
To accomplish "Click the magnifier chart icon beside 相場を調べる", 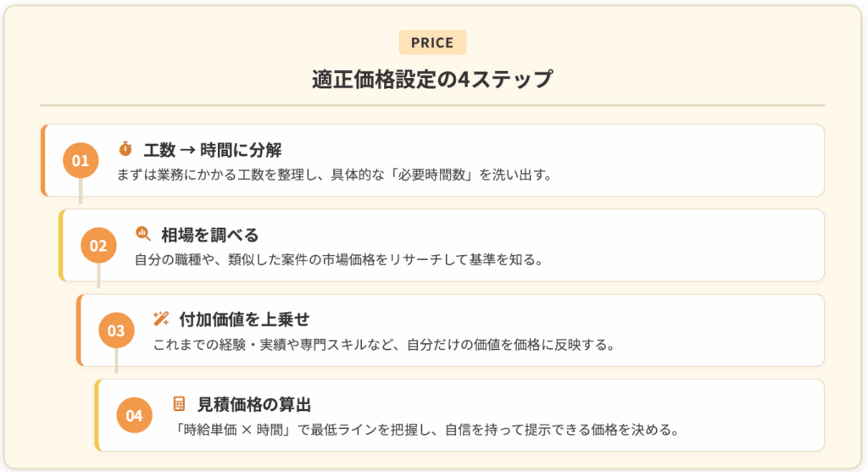I will click(143, 234).
